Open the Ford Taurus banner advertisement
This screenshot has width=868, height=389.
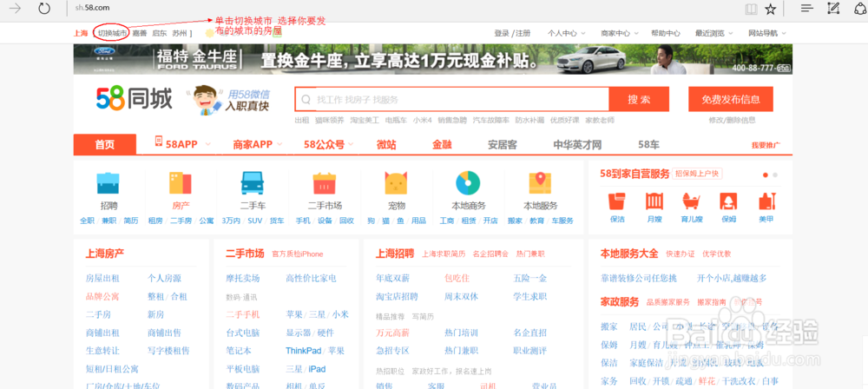pyautogui.click(x=433, y=59)
